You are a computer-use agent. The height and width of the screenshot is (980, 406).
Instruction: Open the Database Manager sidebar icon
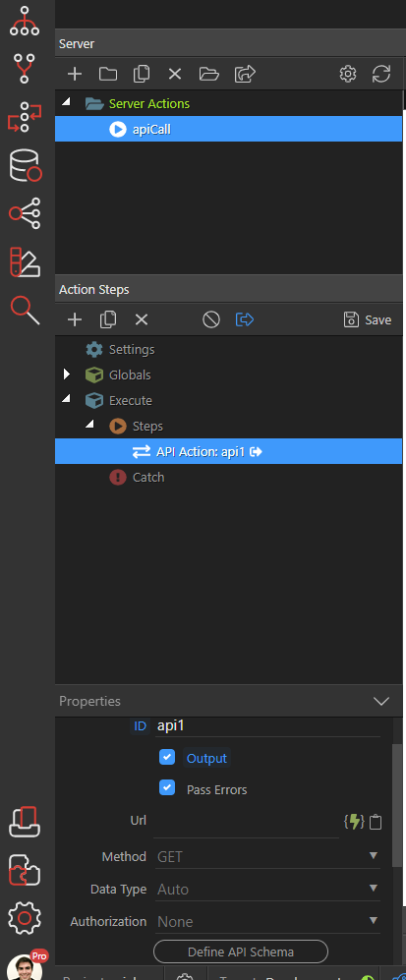click(25, 165)
